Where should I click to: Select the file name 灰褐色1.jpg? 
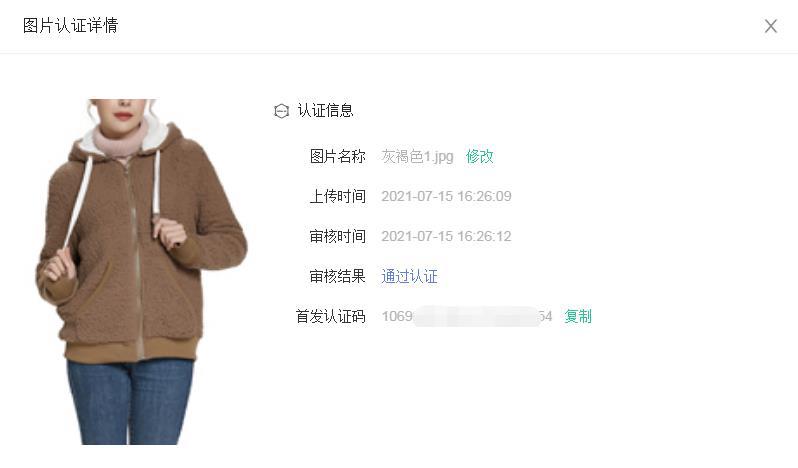click(x=417, y=156)
